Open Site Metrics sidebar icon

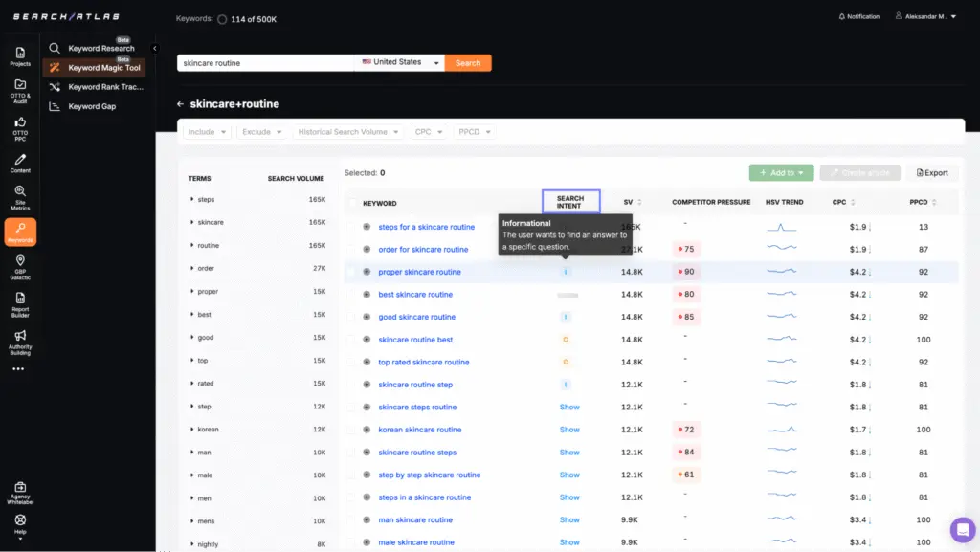(x=20, y=197)
